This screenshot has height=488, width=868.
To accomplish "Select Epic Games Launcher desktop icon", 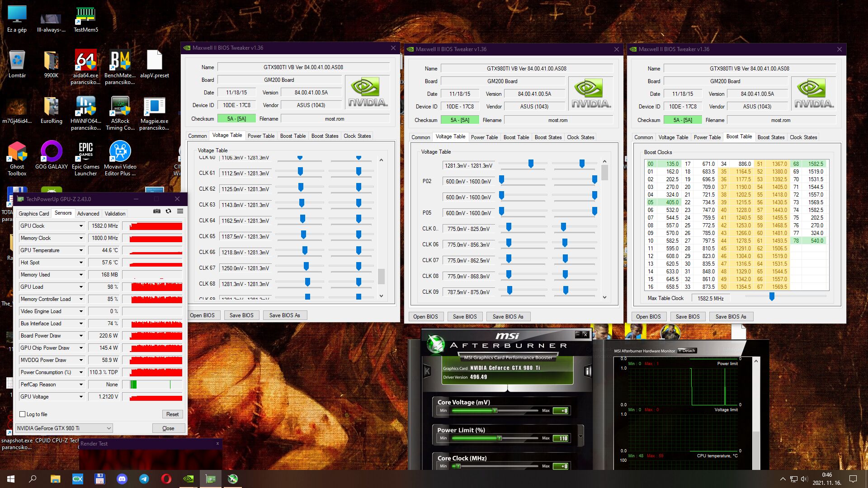I will click(x=85, y=158).
